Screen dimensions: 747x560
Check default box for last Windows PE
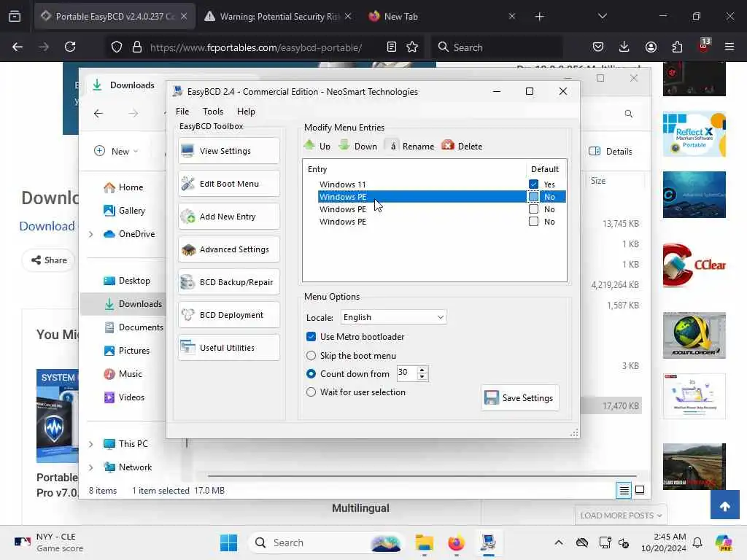[x=533, y=222]
